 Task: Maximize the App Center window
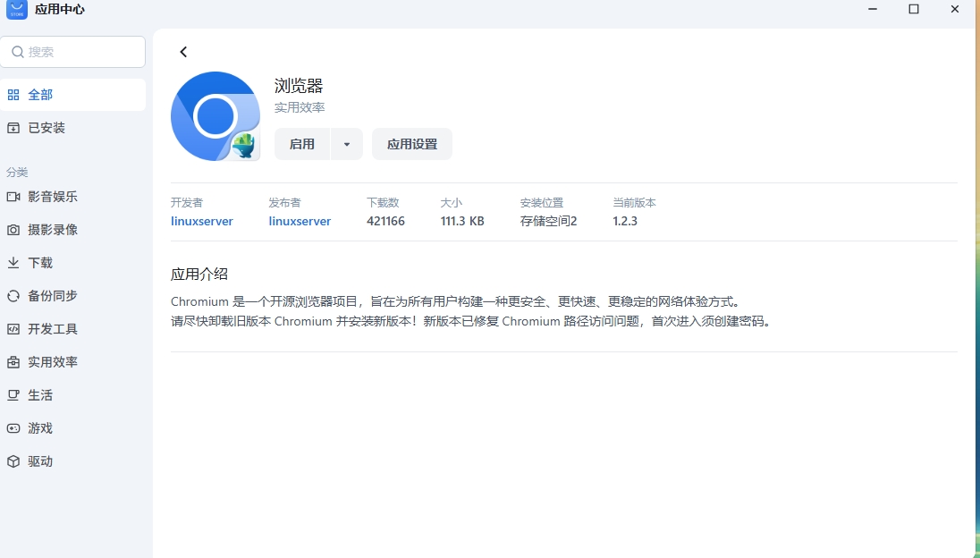tap(914, 9)
